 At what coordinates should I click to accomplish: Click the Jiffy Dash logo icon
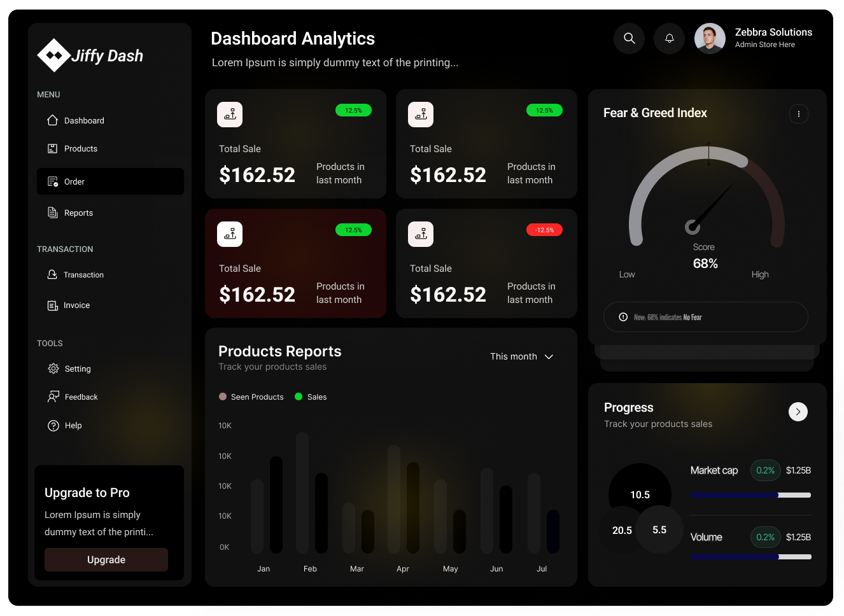(x=54, y=55)
